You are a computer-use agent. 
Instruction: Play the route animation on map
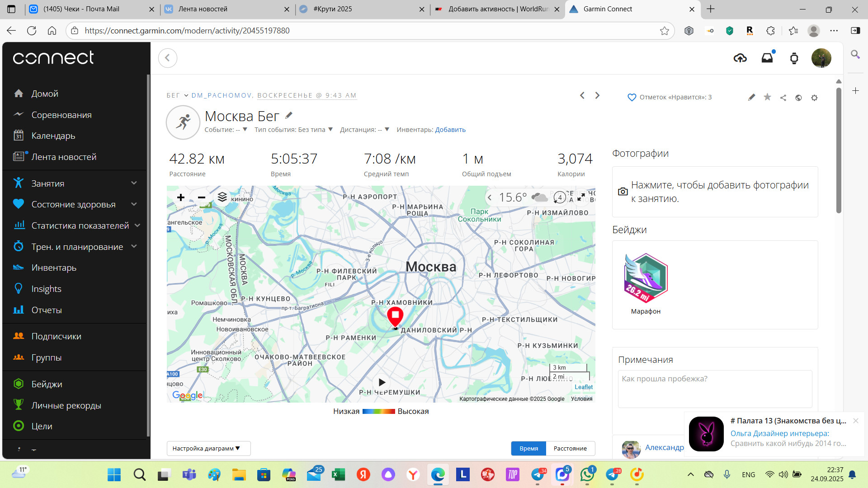[x=382, y=382]
